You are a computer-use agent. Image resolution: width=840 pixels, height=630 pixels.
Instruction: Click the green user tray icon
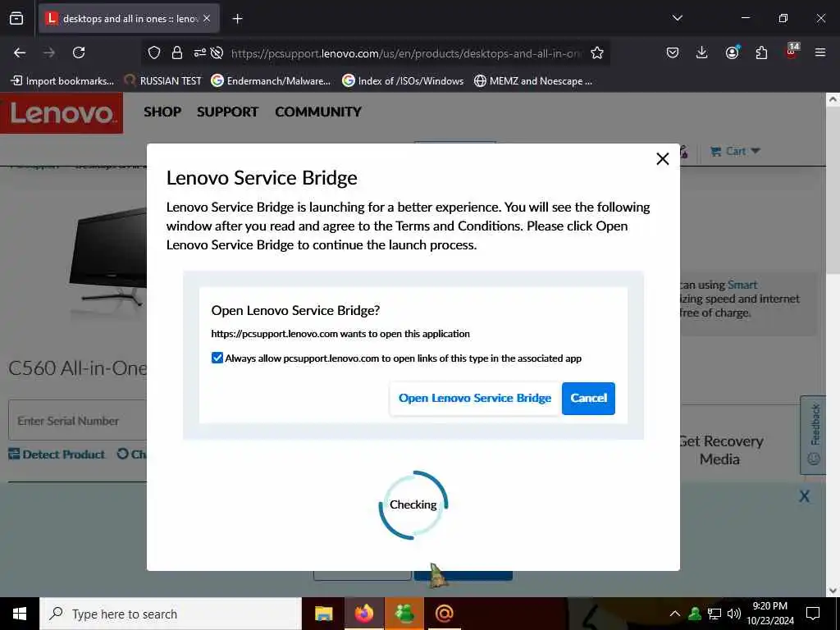click(x=695, y=614)
